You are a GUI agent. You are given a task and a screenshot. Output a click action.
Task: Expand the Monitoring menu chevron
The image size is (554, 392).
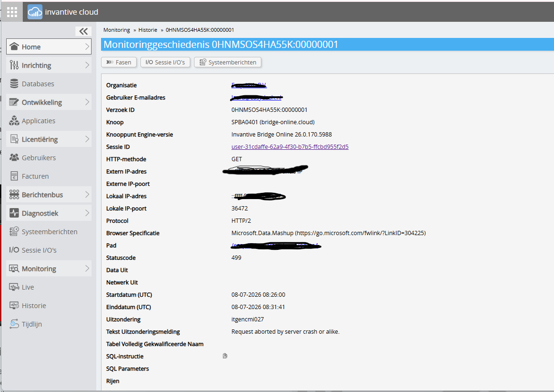click(87, 268)
